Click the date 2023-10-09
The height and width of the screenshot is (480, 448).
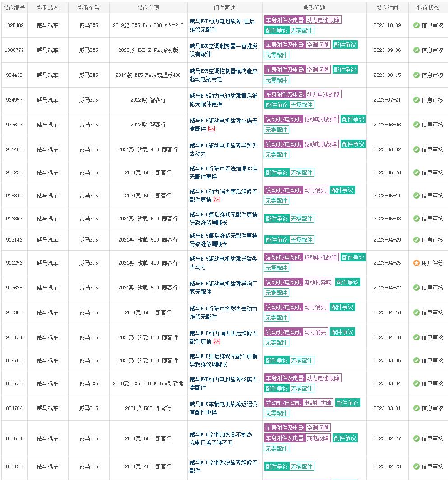(387, 25)
